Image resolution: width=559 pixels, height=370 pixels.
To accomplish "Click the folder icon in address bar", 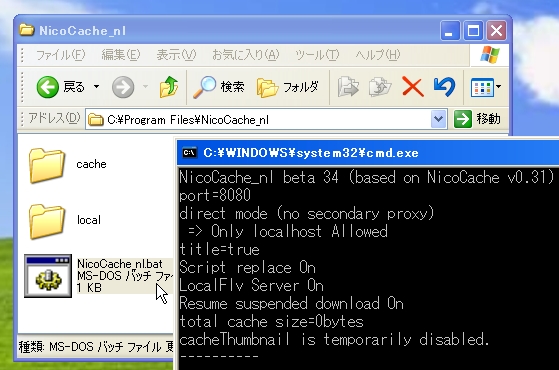I will click(x=96, y=120).
